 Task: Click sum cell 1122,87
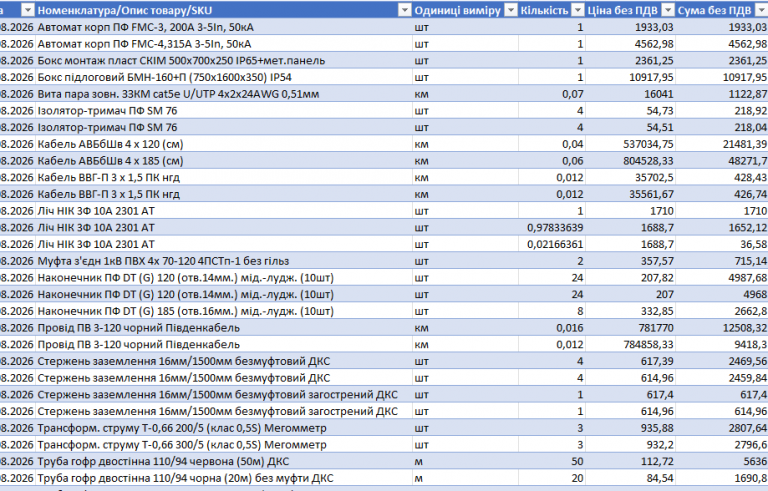pyautogui.click(x=722, y=94)
